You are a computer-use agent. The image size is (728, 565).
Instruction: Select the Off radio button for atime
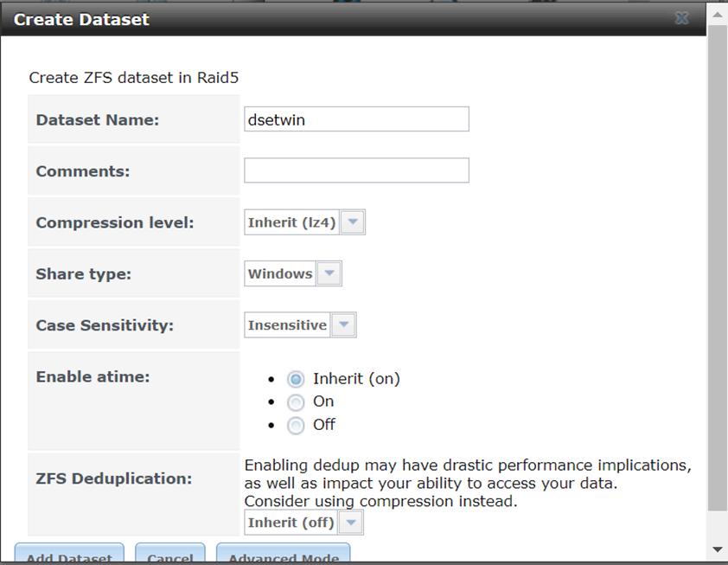[296, 426]
